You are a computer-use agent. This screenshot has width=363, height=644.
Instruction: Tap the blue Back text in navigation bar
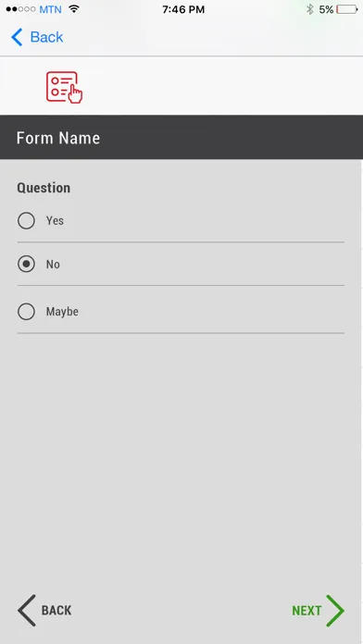[46, 37]
